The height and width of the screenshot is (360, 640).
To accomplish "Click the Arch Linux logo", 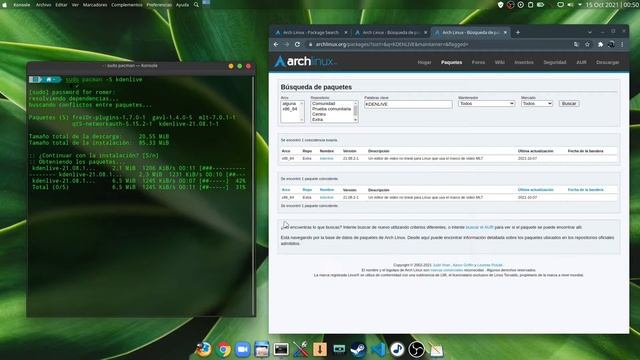I will click(x=305, y=62).
